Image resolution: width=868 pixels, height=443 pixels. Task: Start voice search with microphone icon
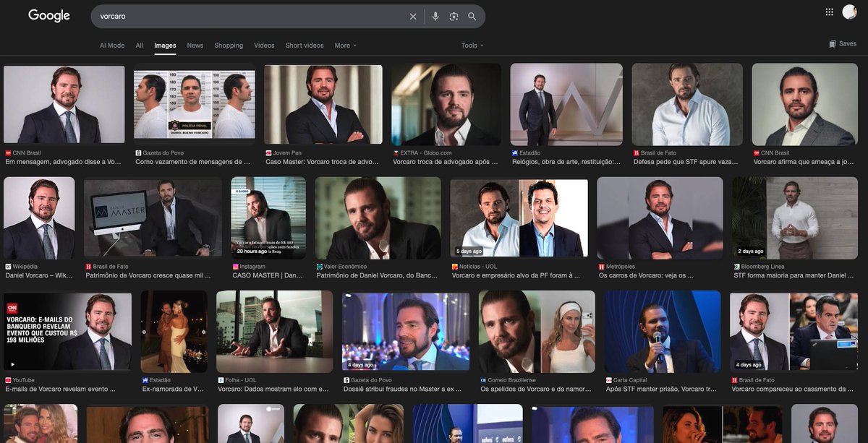click(x=435, y=17)
